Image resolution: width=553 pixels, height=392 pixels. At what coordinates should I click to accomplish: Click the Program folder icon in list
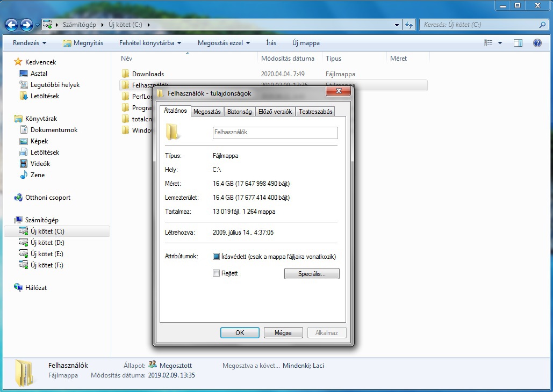125,107
